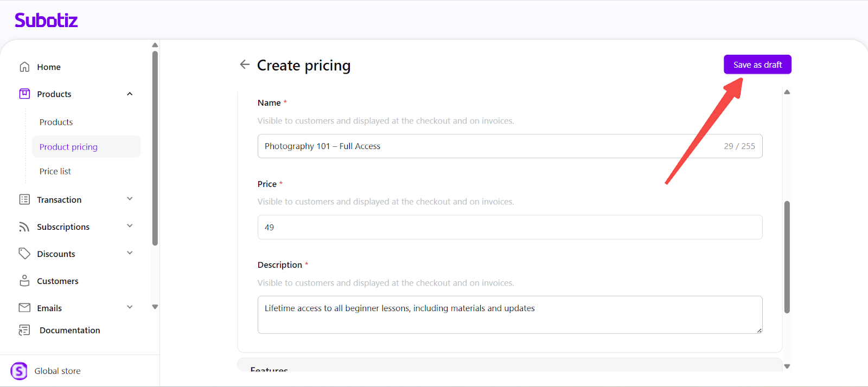868x387 pixels.
Task: Click the Products box icon
Action: (24, 94)
